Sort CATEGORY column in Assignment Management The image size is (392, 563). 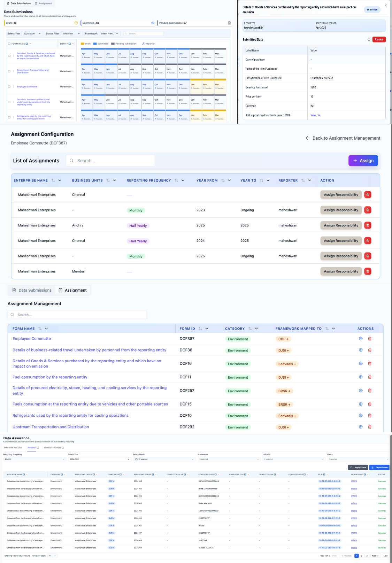pyautogui.click(x=250, y=329)
